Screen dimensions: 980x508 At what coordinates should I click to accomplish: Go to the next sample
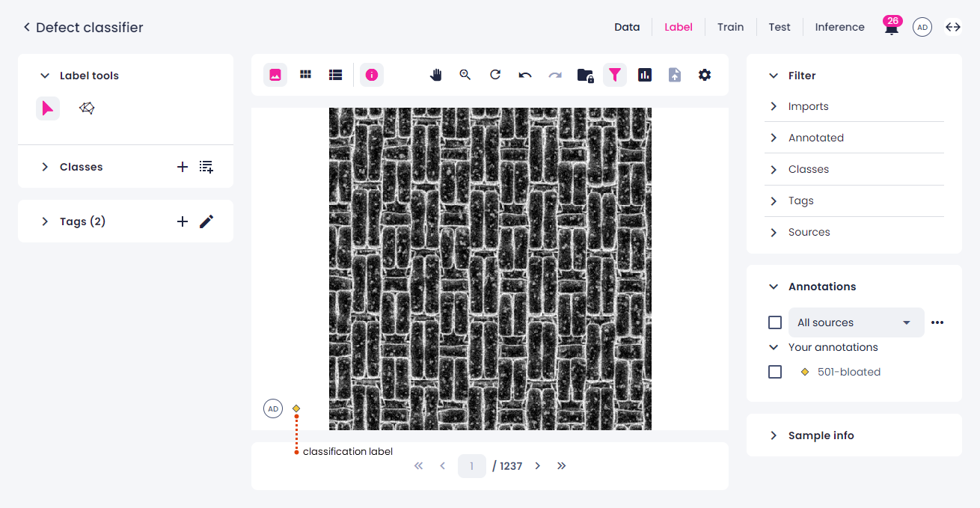pyautogui.click(x=537, y=466)
